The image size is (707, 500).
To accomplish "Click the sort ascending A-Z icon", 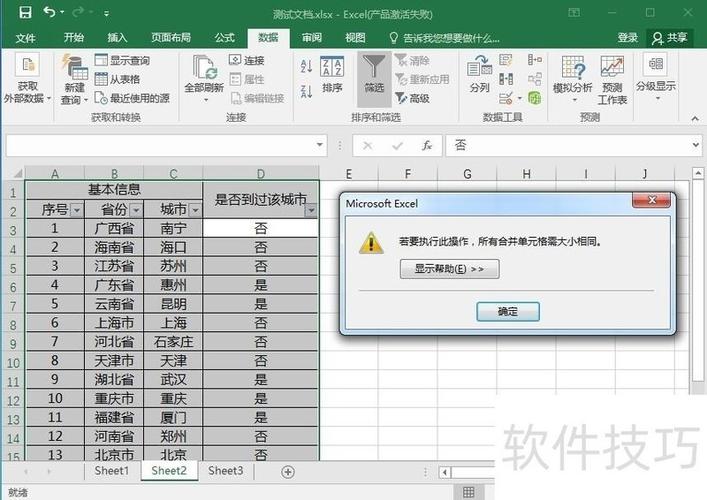I will coord(306,67).
